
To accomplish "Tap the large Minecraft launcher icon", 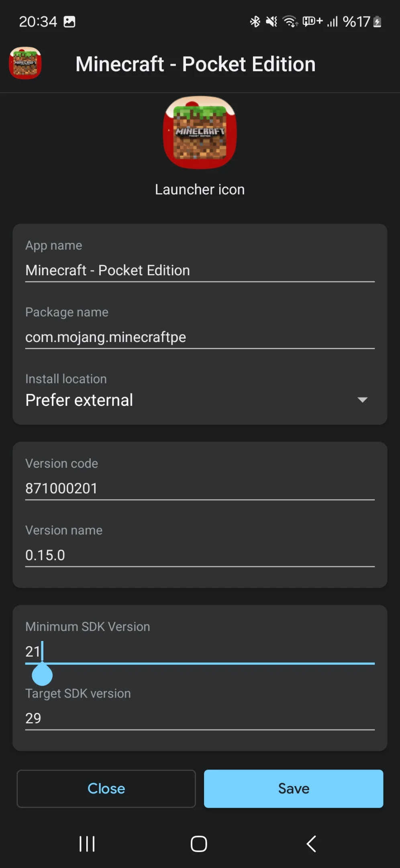I will click(200, 132).
